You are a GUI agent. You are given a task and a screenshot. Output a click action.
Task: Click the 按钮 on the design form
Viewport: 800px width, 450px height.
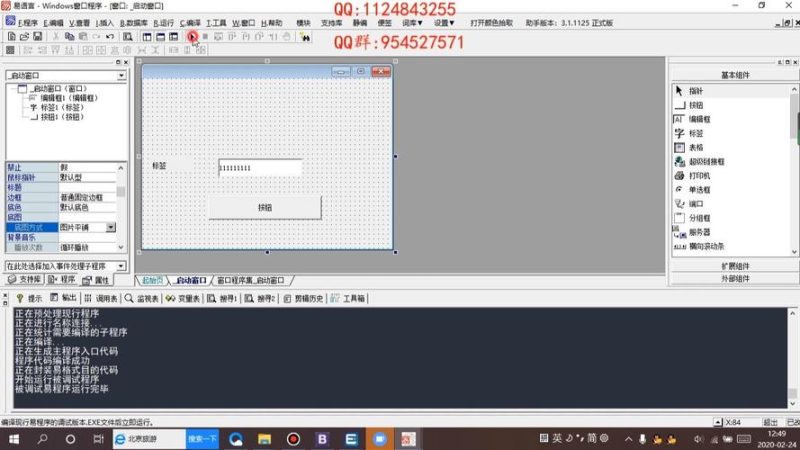[265, 208]
